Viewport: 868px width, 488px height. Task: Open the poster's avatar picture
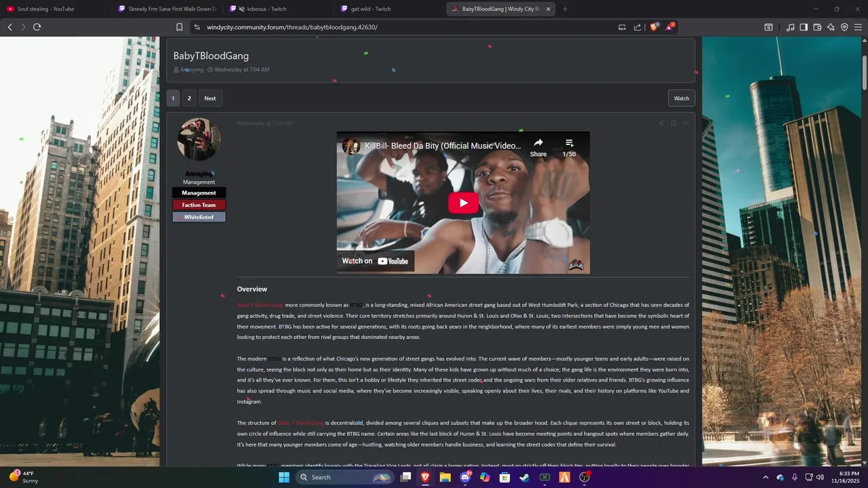[199, 140]
